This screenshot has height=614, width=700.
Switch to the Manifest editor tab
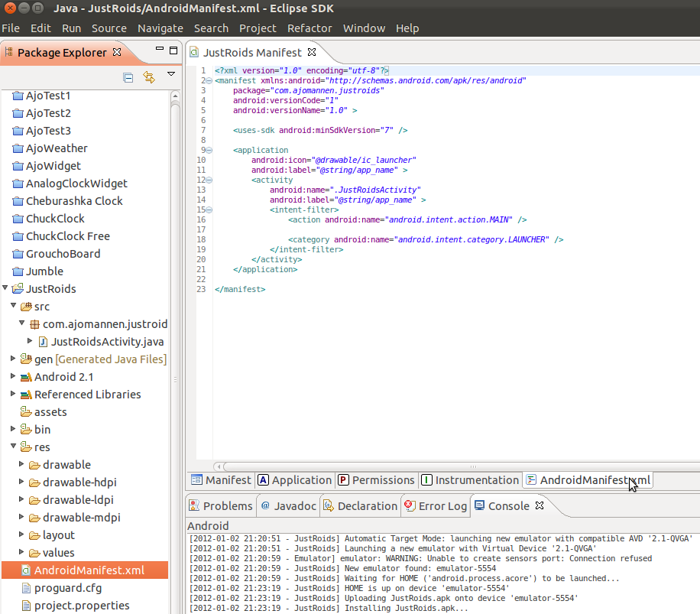click(x=221, y=480)
